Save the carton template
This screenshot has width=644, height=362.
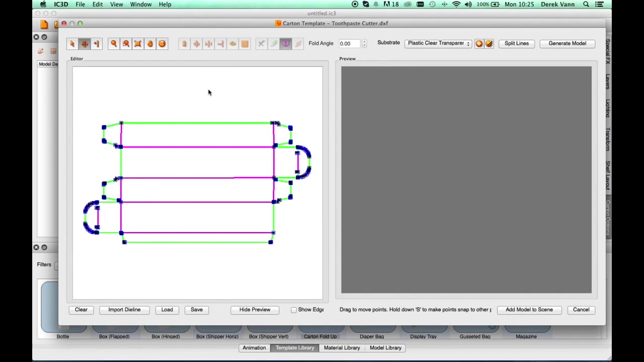pos(197,310)
